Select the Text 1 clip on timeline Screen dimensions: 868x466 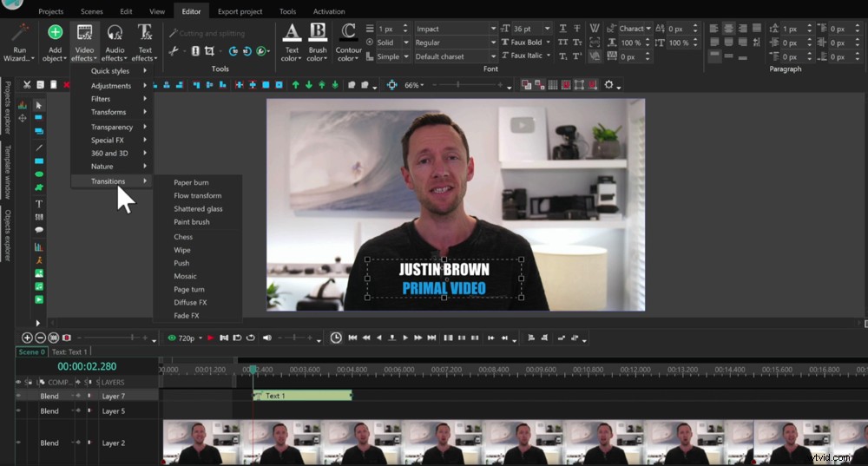(302, 396)
